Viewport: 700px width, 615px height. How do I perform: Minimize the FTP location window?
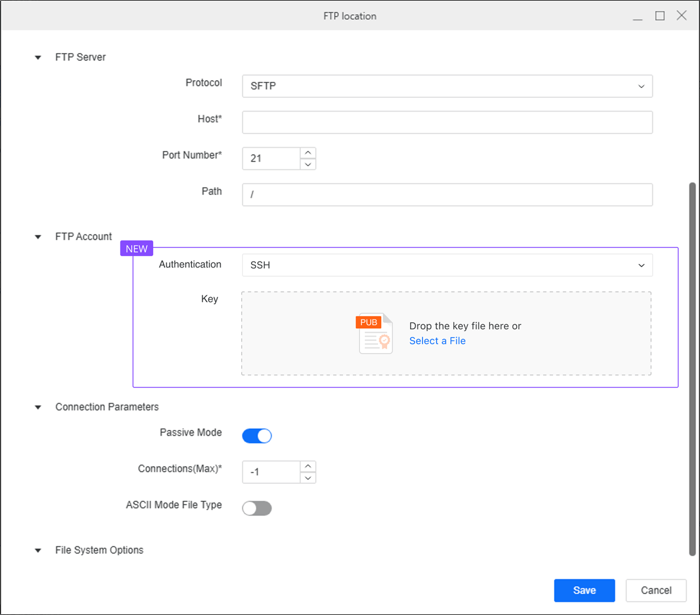[638, 17]
